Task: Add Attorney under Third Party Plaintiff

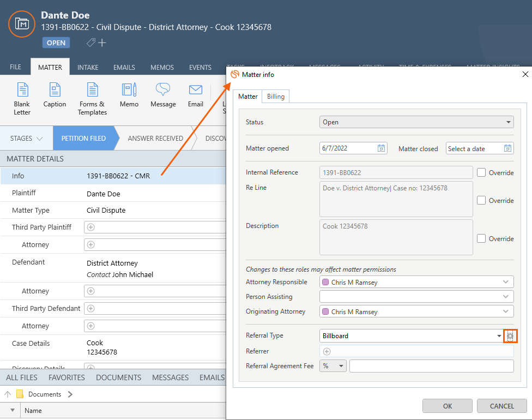Action: [x=90, y=244]
